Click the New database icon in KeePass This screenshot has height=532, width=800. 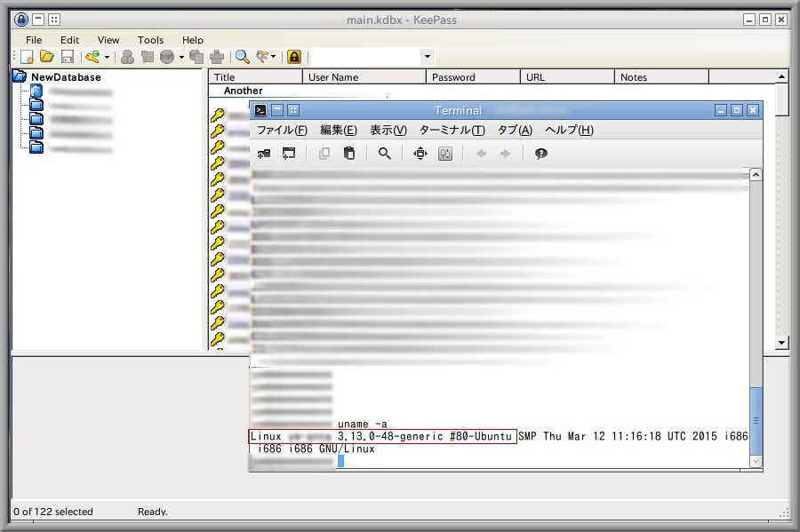(x=27, y=57)
